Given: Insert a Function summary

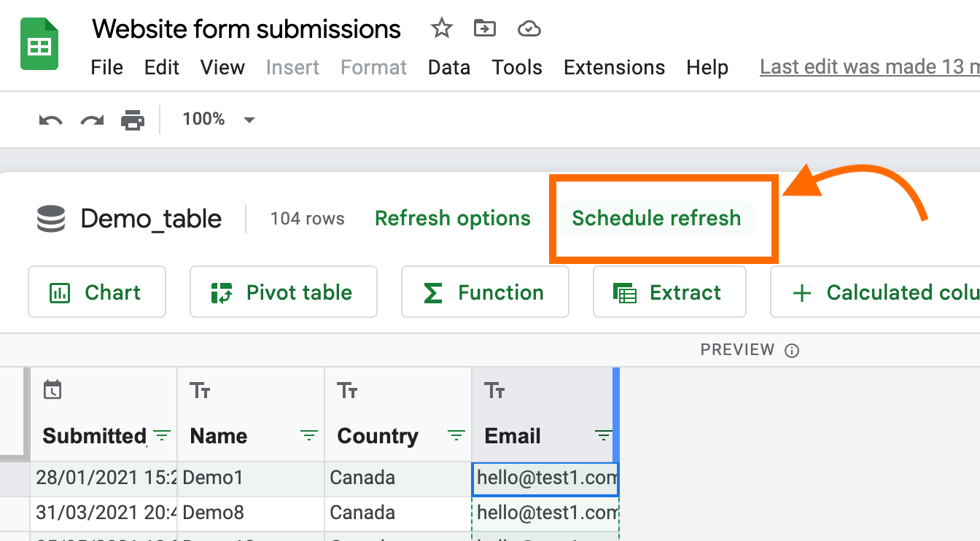Looking at the screenshot, I should pos(485,292).
